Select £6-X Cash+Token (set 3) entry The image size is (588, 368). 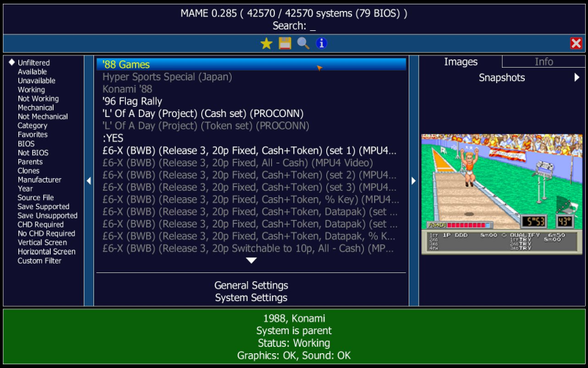pyautogui.click(x=251, y=188)
